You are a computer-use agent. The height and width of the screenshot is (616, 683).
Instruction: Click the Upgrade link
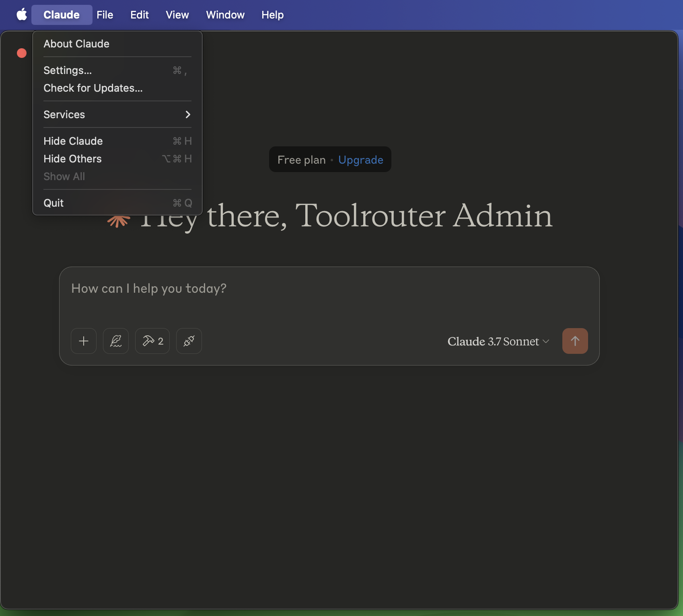(x=361, y=160)
